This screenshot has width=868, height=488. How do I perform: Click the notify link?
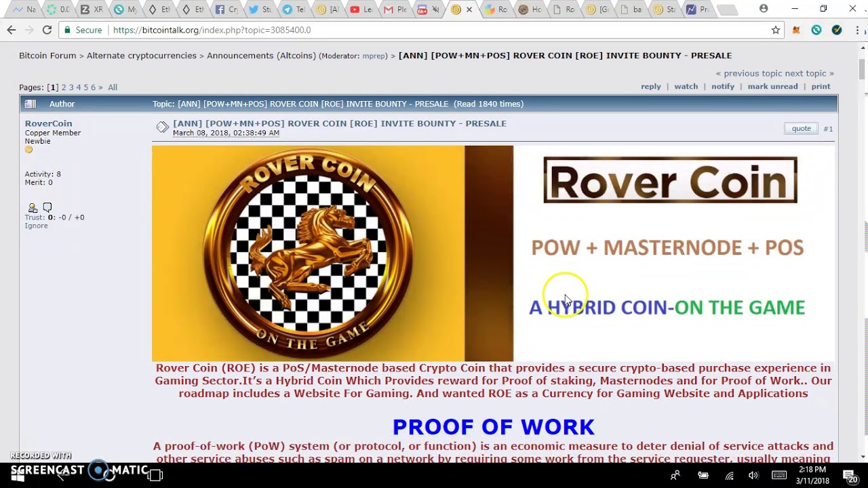coord(723,87)
